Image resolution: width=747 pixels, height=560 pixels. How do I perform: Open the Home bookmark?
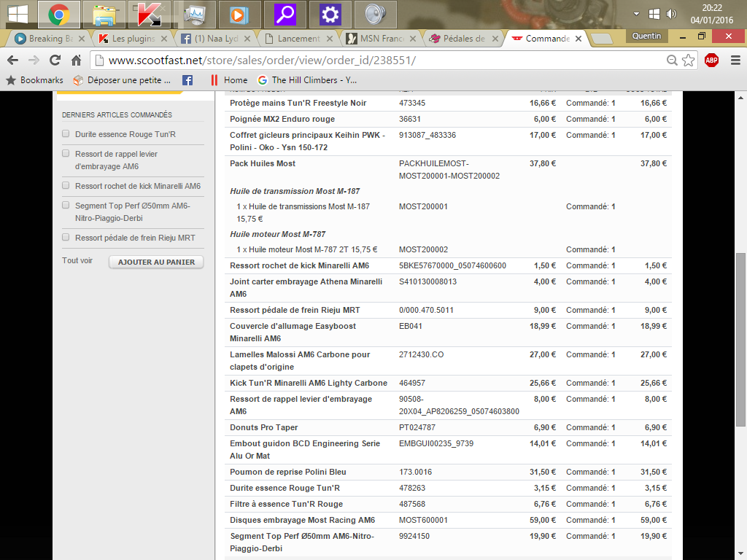(229, 80)
